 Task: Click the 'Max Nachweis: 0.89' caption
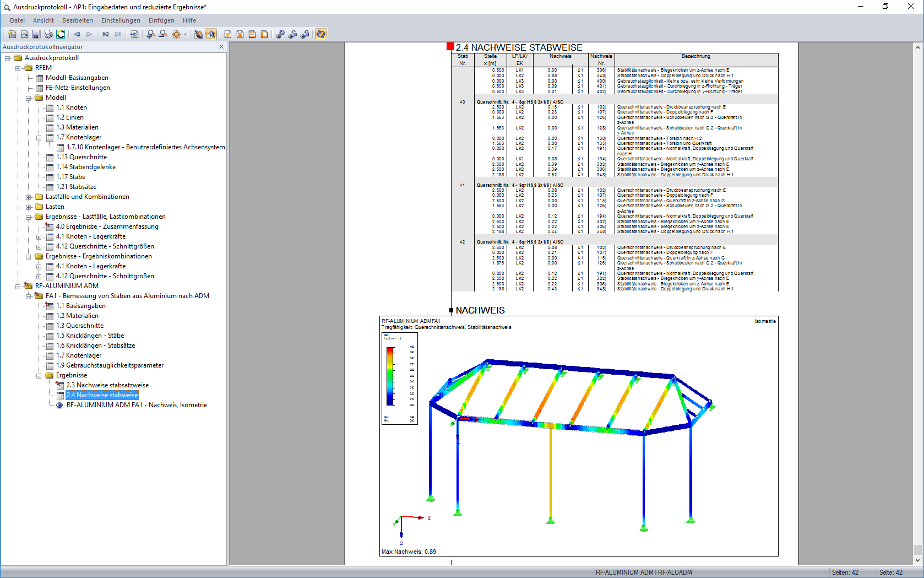409,552
